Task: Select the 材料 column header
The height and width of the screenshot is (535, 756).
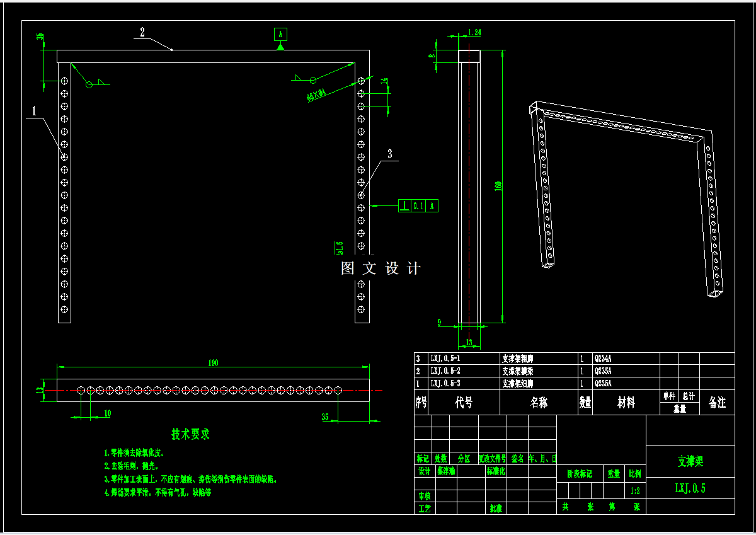Action: [626, 402]
